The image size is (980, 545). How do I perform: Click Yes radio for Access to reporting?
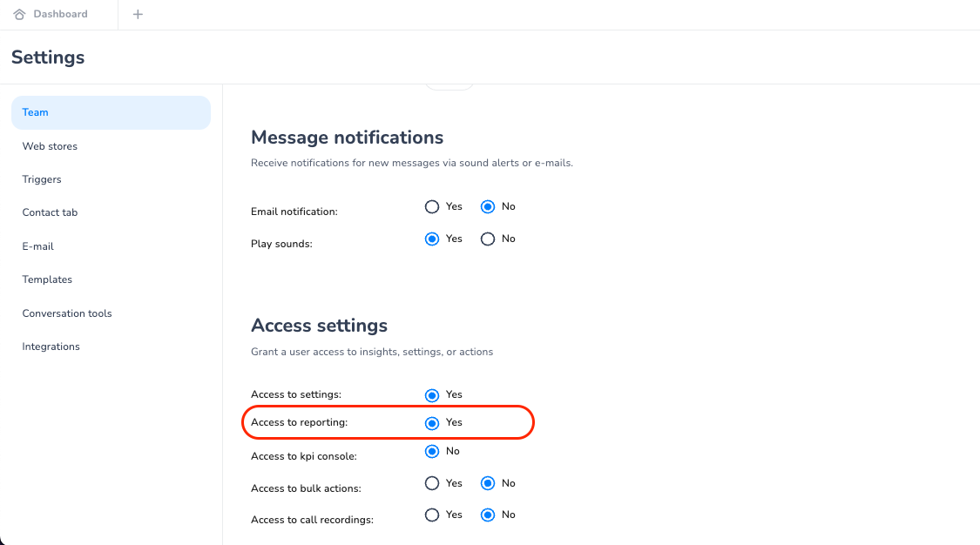432,423
